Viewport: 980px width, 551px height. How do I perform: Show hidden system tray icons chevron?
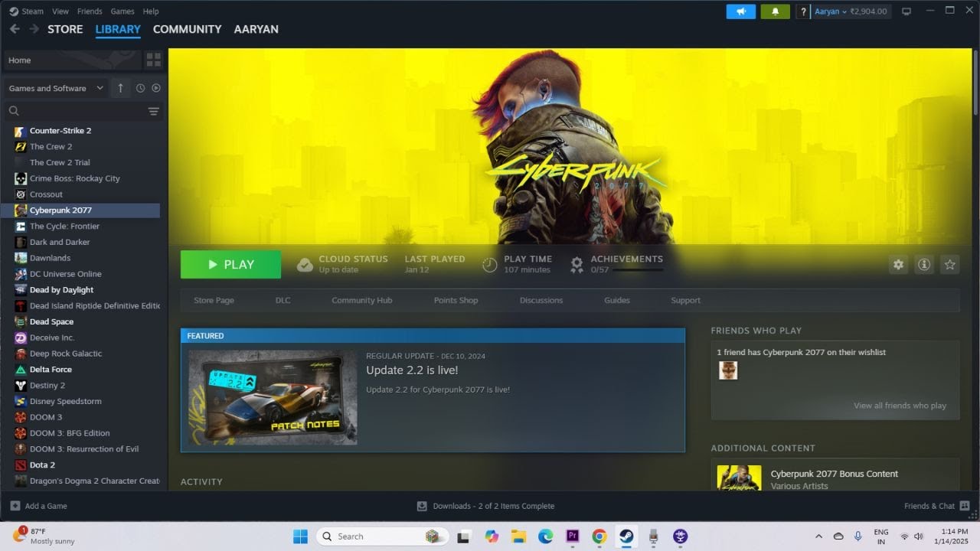(x=818, y=536)
